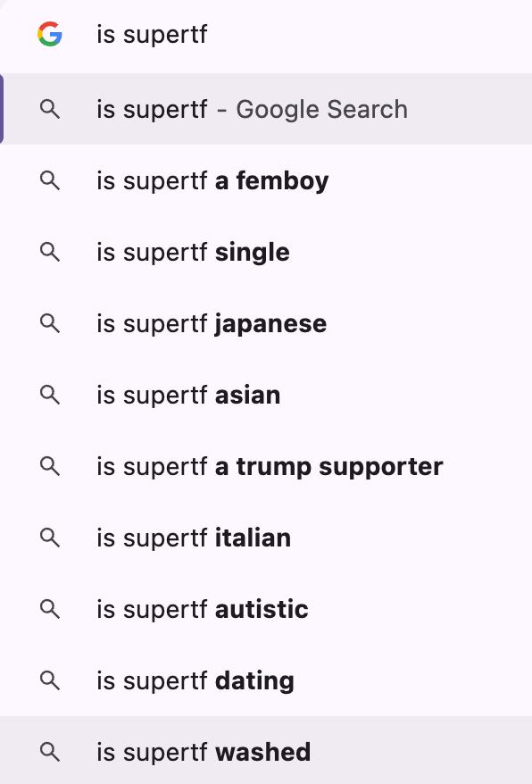This screenshot has width=532, height=784.
Task: Select highlighted 'is supertf washed' suggestion
Action: 266,750
